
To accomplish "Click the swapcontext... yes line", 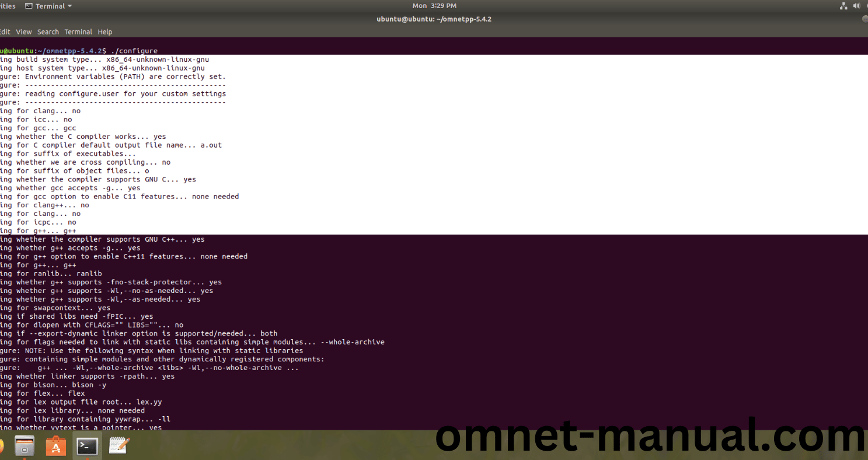I will point(55,308).
